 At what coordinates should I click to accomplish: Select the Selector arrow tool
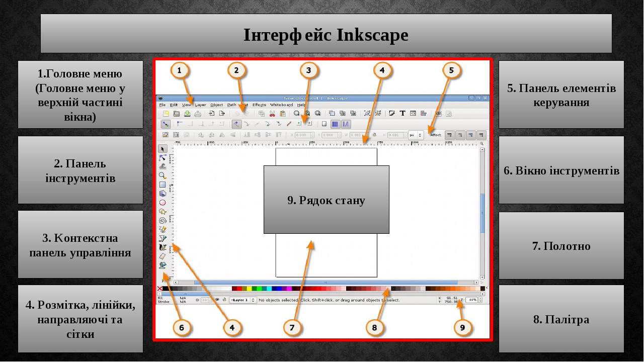[163, 149]
